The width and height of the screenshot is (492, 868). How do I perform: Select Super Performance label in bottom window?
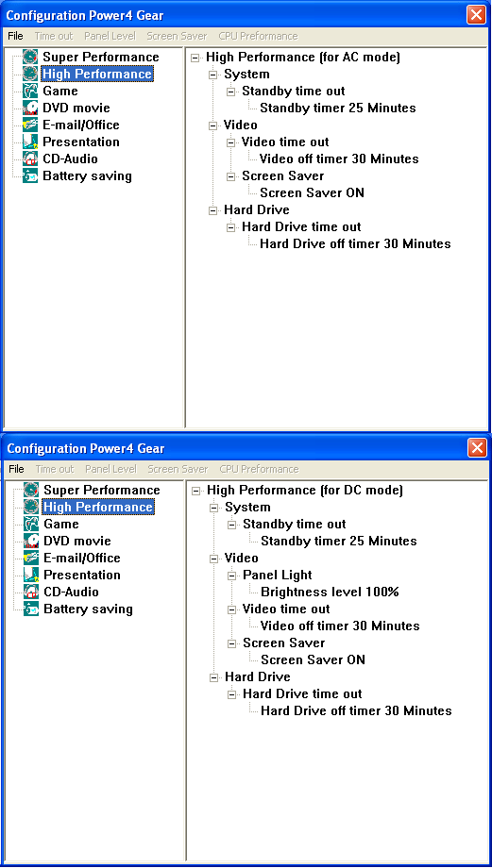(x=102, y=490)
